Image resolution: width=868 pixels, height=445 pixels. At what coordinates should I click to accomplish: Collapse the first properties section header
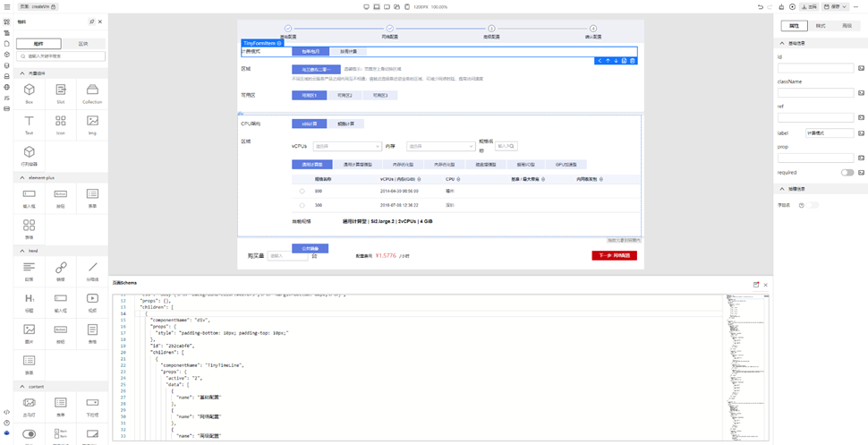point(821,43)
